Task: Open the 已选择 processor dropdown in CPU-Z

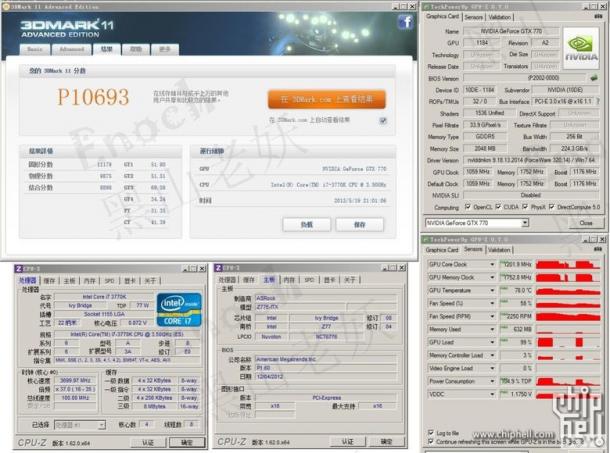Action: (x=102, y=425)
